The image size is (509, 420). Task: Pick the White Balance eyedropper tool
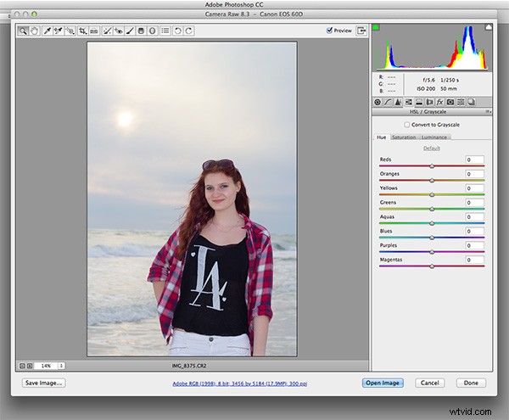pyautogui.click(x=47, y=31)
